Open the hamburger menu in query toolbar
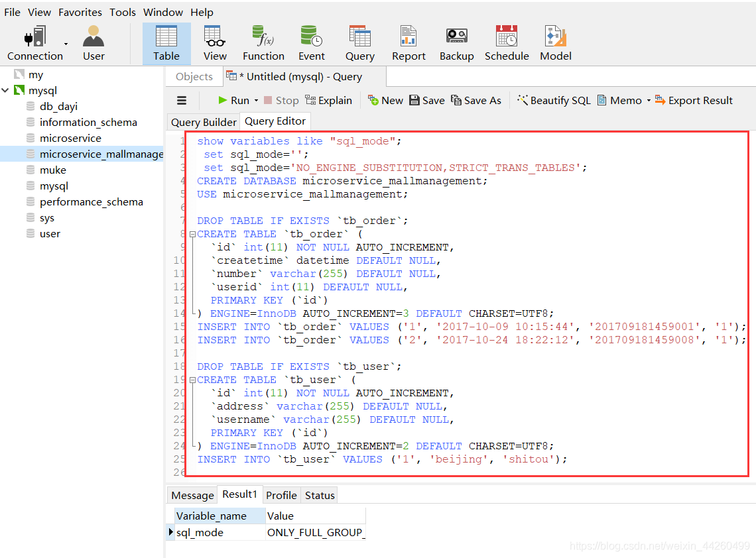Image resolution: width=756 pixels, height=558 pixels. tap(182, 100)
